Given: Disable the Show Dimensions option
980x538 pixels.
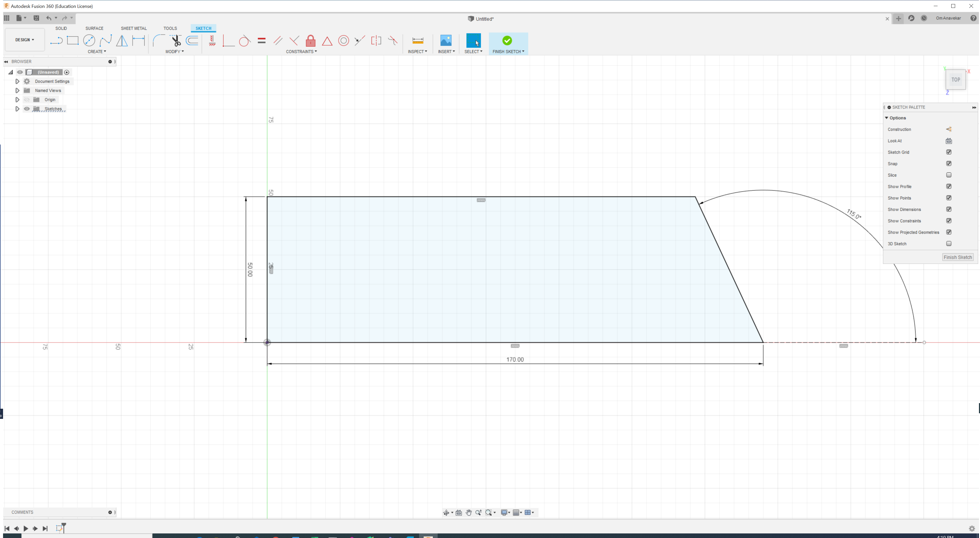Looking at the screenshot, I should pyautogui.click(x=949, y=209).
